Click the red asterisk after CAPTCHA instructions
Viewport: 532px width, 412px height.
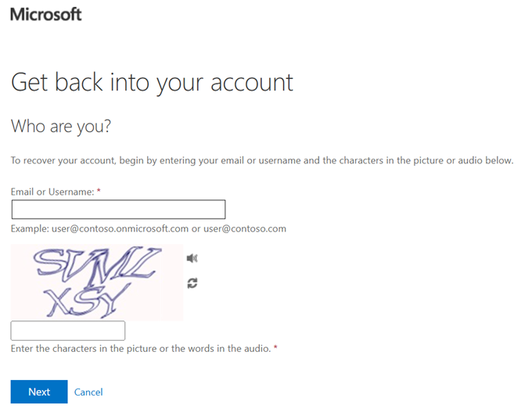coord(275,348)
